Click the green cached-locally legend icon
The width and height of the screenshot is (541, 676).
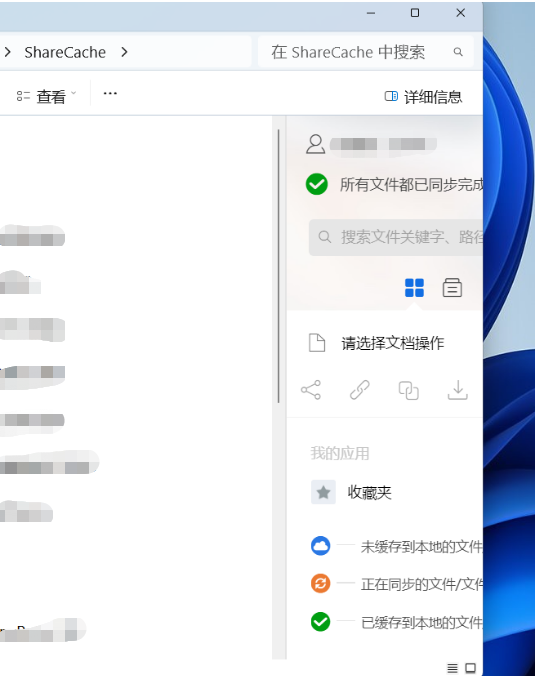click(x=320, y=622)
